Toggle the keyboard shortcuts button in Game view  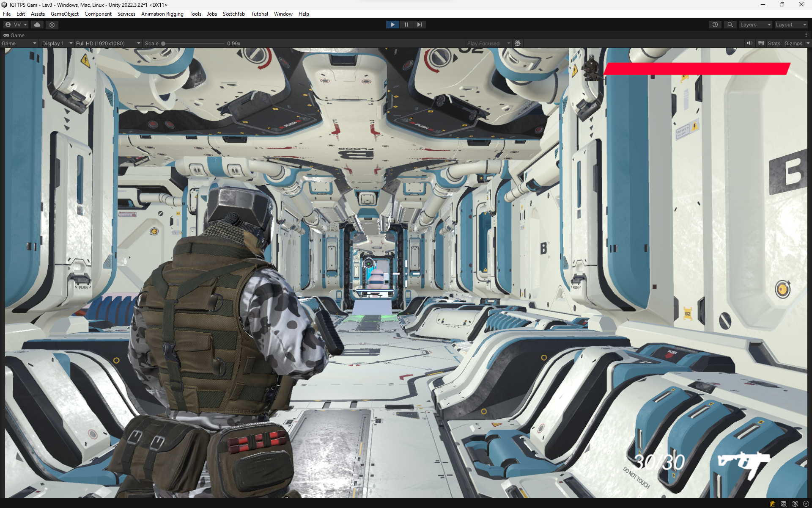[x=761, y=43]
